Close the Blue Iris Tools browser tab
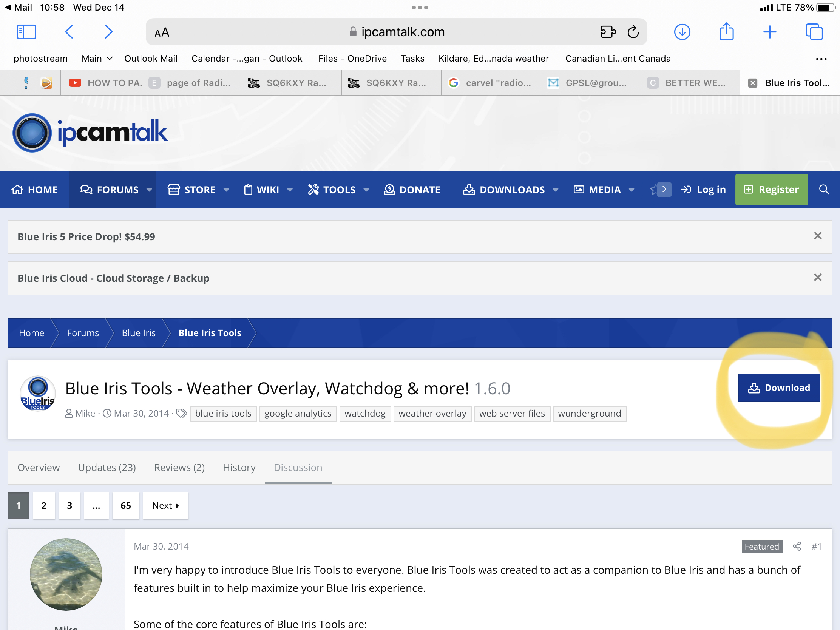Viewport: 840px width, 630px height. pos(752,83)
